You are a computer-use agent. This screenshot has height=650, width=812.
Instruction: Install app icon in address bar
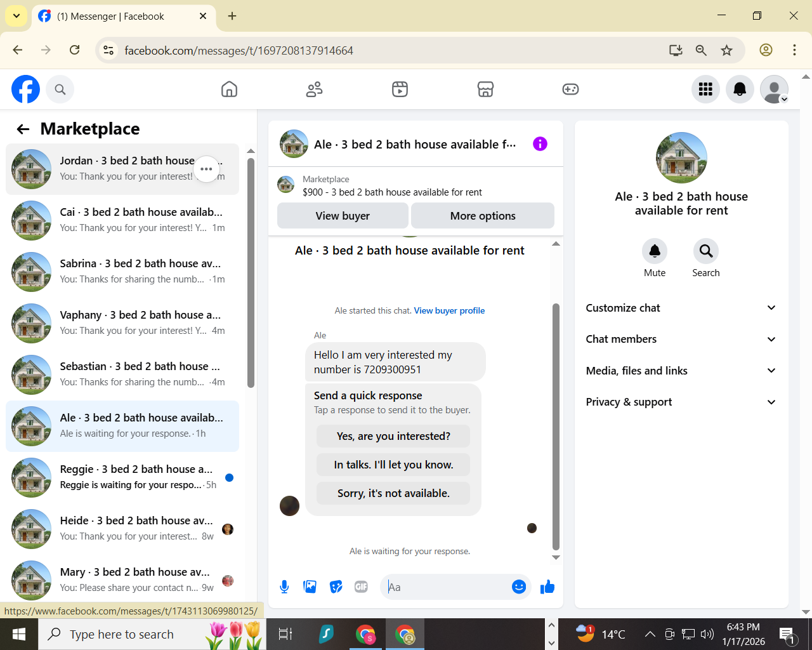pyautogui.click(x=676, y=50)
